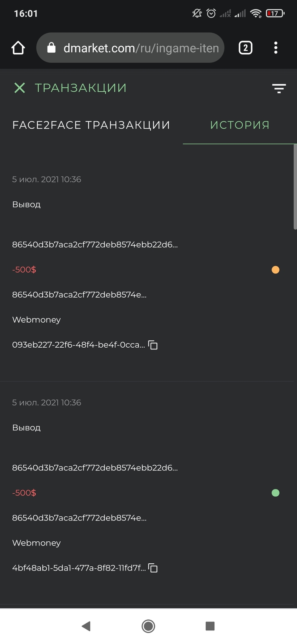Tap the lock icon in the address bar
The height and width of the screenshot is (644, 297).
51,48
